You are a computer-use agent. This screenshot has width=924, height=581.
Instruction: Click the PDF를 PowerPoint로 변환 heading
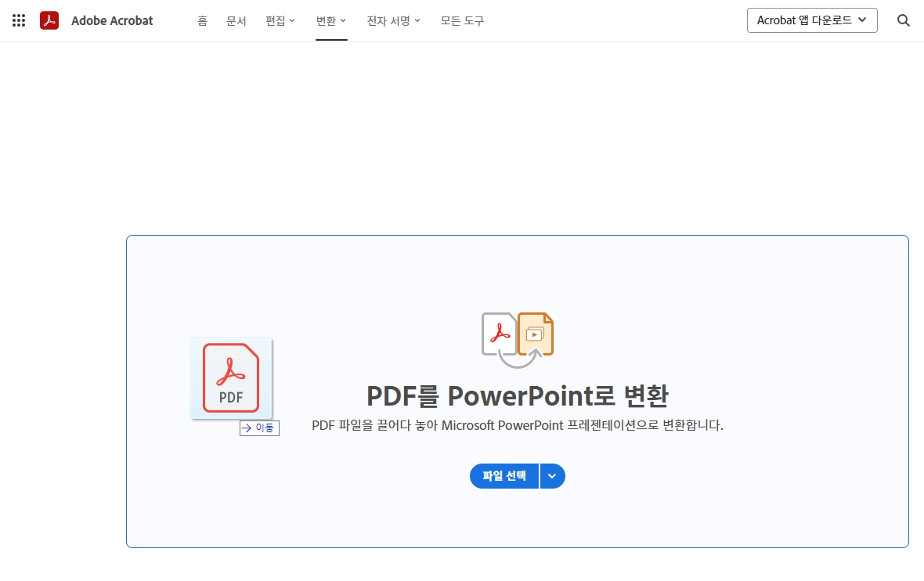pyautogui.click(x=518, y=396)
